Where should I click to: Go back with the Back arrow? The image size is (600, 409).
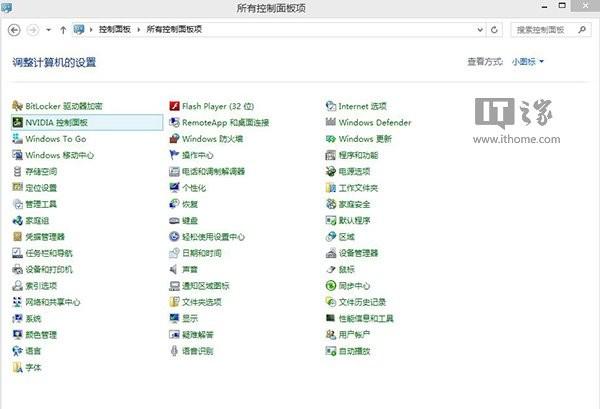[x=14, y=30]
